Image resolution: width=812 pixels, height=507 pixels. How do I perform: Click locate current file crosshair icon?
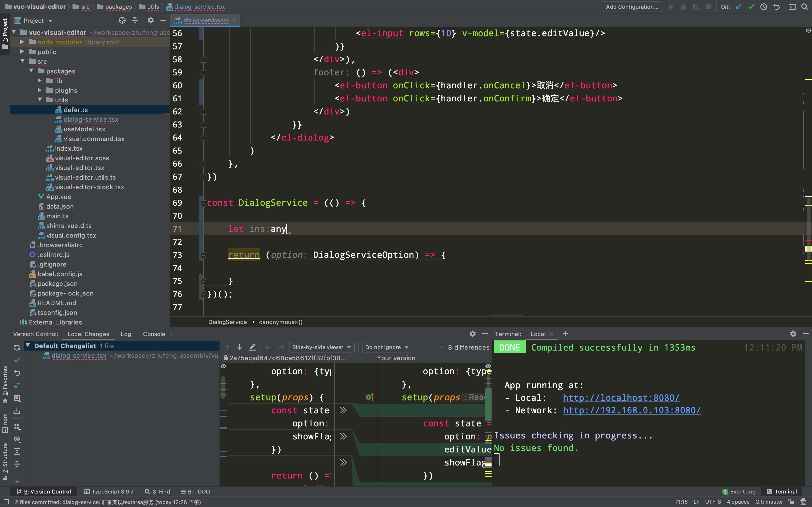coord(122,21)
